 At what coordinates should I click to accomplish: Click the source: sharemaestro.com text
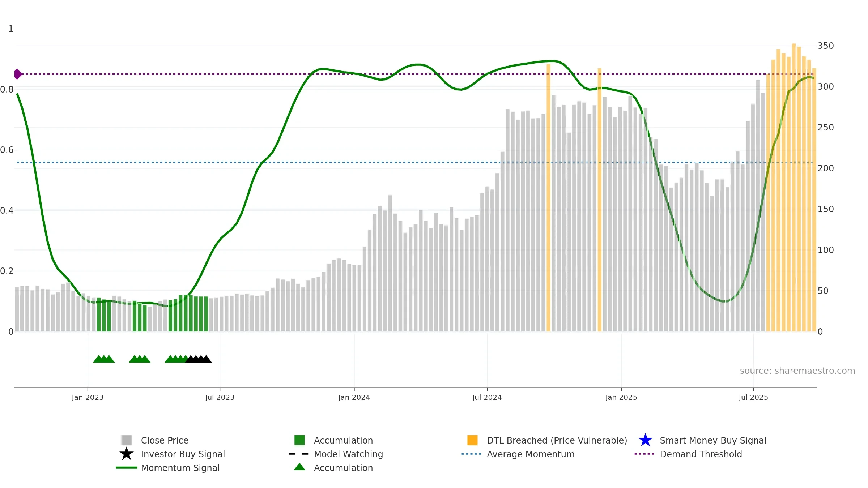pyautogui.click(x=797, y=371)
